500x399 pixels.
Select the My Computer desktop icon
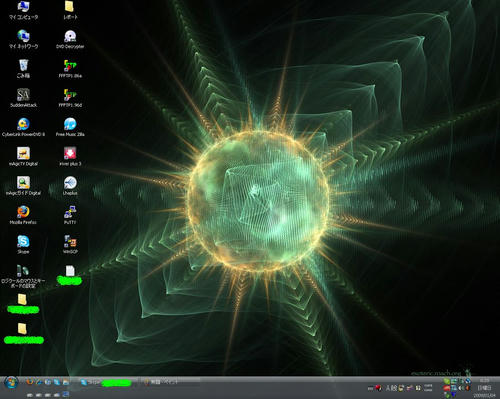23,11
